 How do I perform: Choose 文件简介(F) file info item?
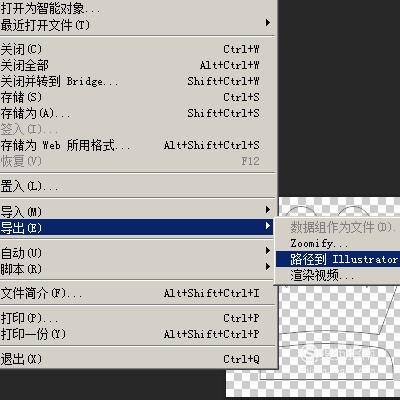[x=137, y=293]
